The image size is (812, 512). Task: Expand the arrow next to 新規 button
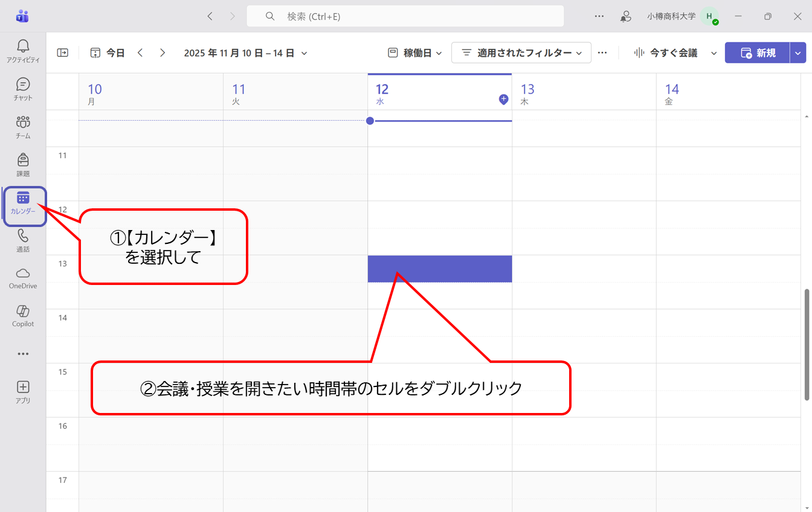(x=798, y=53)
